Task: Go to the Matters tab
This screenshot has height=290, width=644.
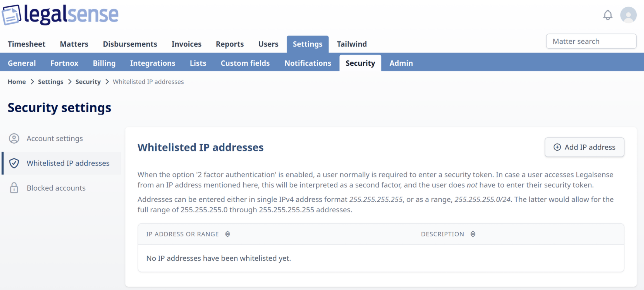Action: (x=74, y=44)
